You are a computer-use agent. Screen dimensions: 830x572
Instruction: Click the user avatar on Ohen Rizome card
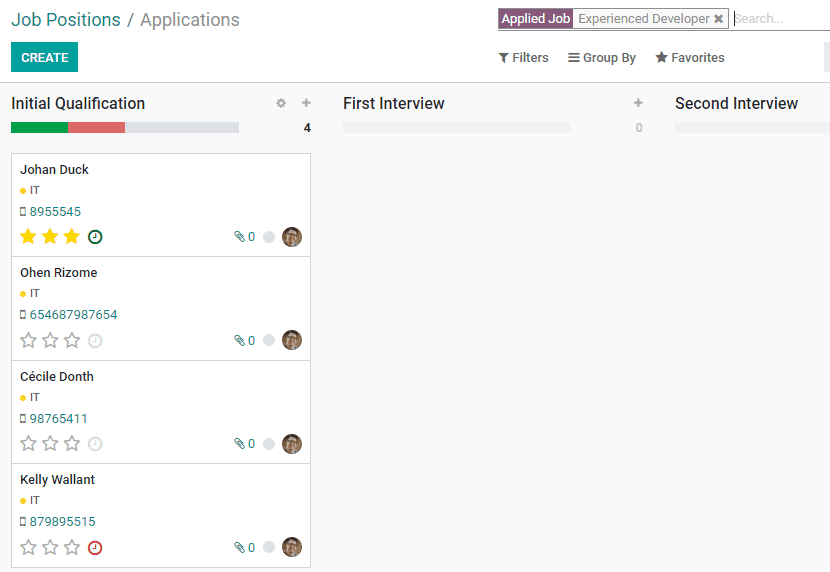click(x=292, y=340)
